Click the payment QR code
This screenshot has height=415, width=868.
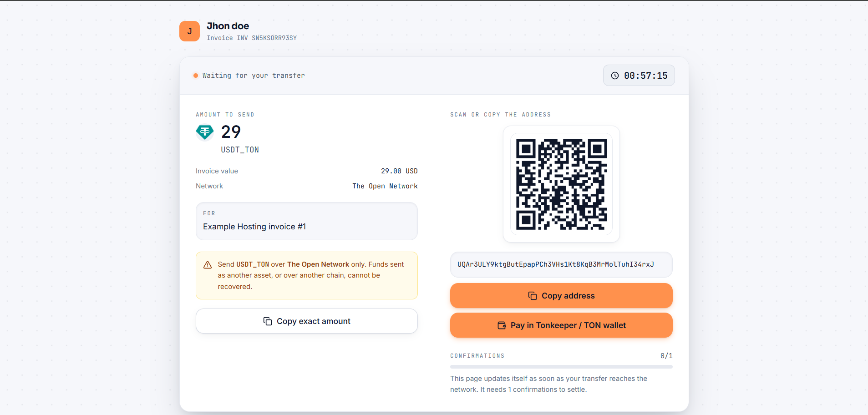(x=561, y=184)
